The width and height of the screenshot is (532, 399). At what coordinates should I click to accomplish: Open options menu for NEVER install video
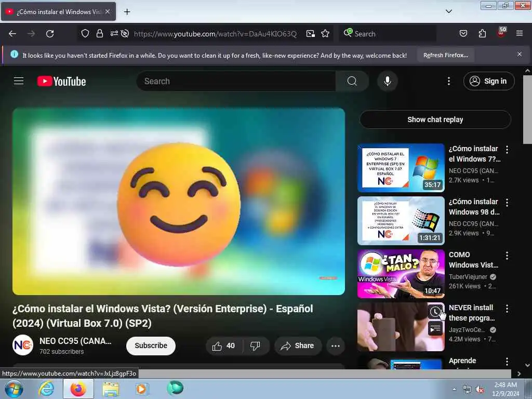(507, 308)
